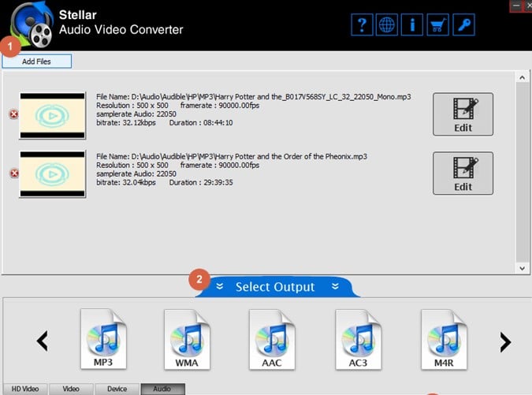Click the file list vertical scrollbar track
Image resolution: width=532 pixels, height=395 pixels.
(523, 173)
